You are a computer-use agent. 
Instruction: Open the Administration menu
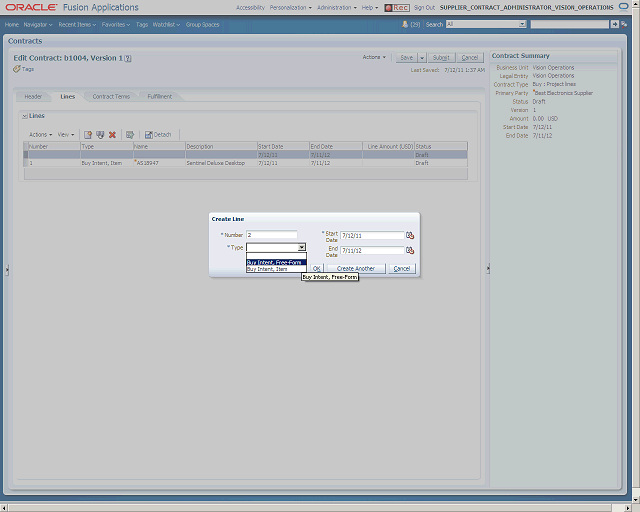[x=337, y=7]
